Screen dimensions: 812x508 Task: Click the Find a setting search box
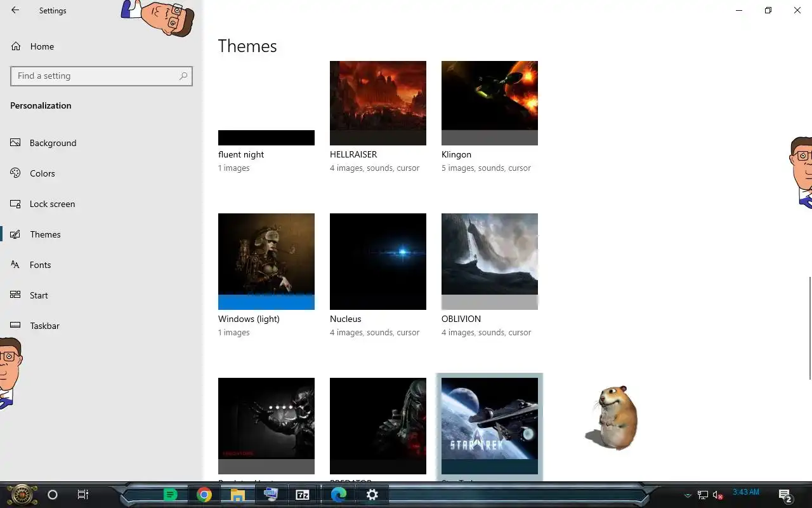[101, 76]
